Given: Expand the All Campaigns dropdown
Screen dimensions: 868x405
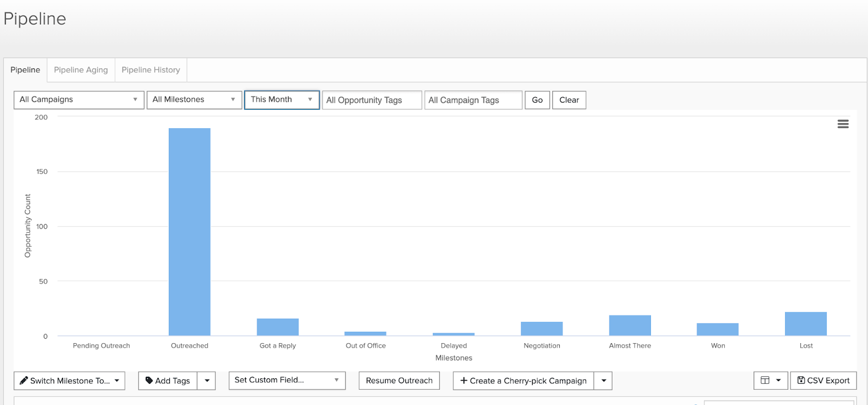Looking at the screenshot, I should coord(79,100).
